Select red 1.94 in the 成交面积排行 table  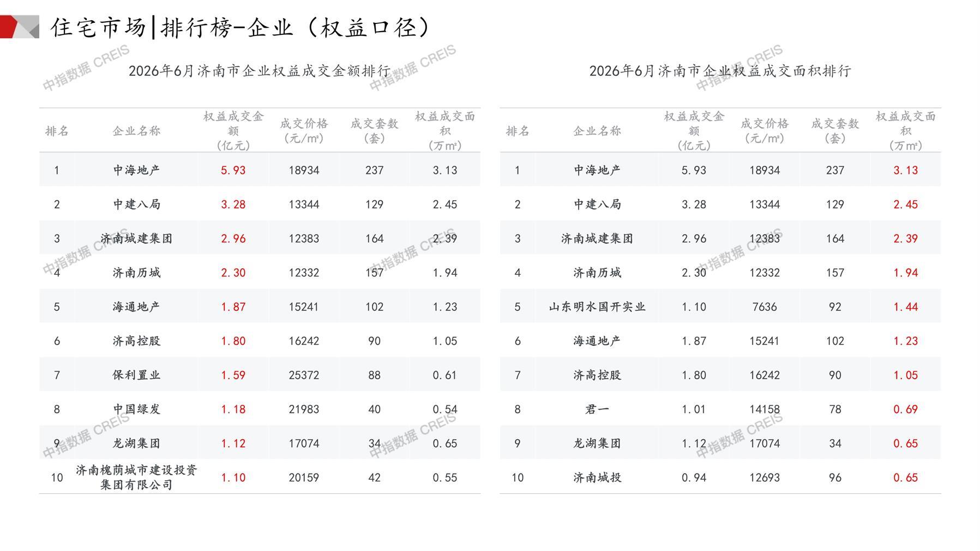[x=905, y=273]
